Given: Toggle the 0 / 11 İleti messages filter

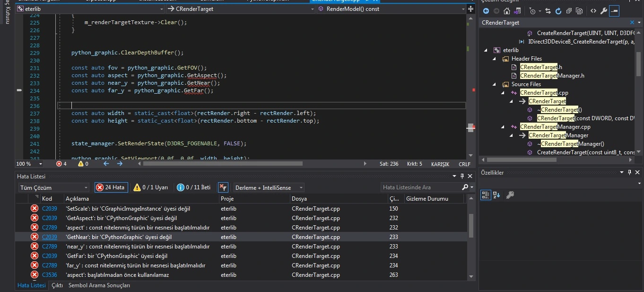Looking at the screenshot, I should coord(194,187).
